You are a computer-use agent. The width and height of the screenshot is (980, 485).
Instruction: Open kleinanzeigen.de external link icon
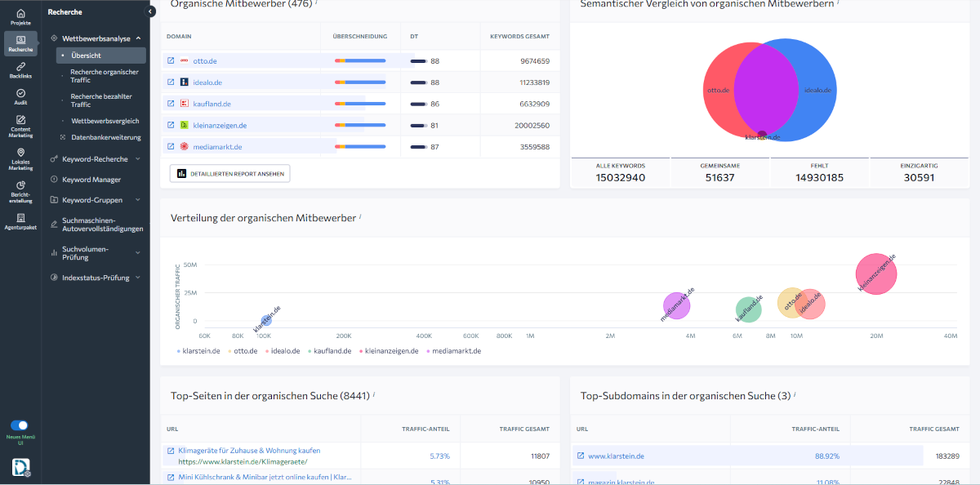click(171, 125)
